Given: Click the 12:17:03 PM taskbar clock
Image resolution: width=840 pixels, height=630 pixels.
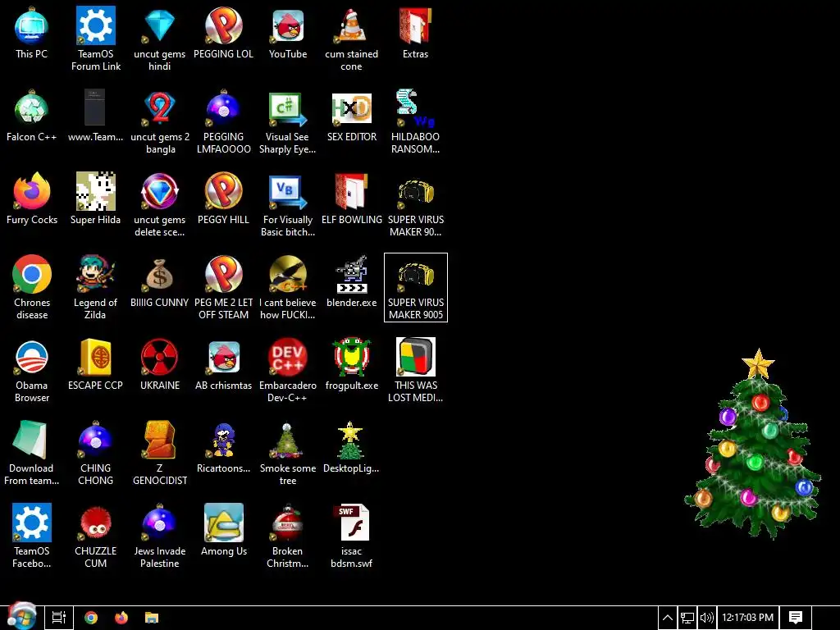Looking at the screenshot, I should tap(748, 618).
